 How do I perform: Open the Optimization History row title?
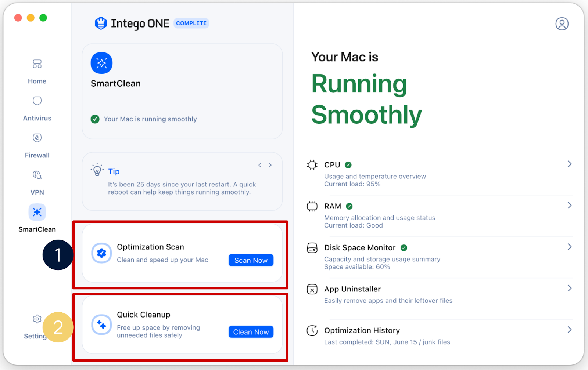(362, 331)
